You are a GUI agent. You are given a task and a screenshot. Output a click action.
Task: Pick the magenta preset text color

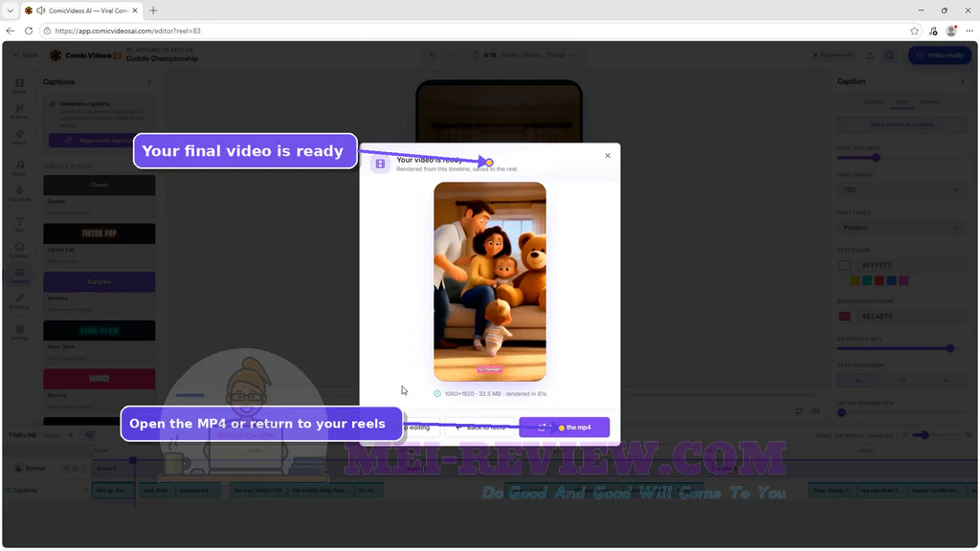tap(903, 280)
